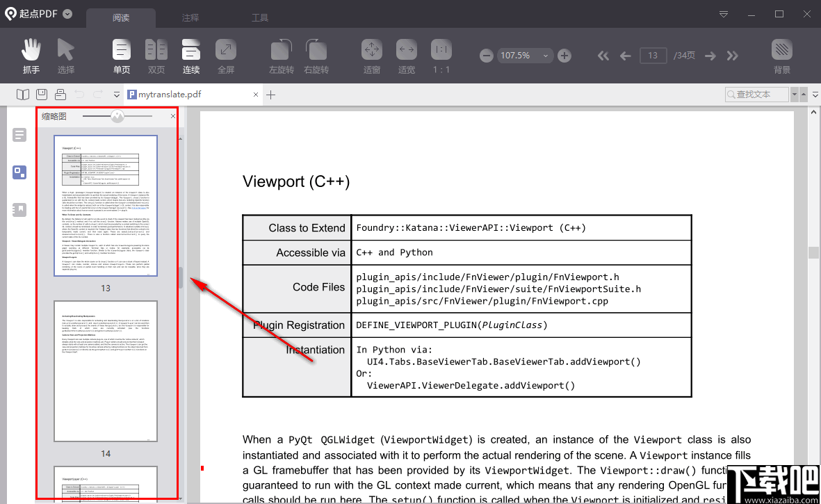
Task: Go to the next page
Action: (x=710, y=56)
